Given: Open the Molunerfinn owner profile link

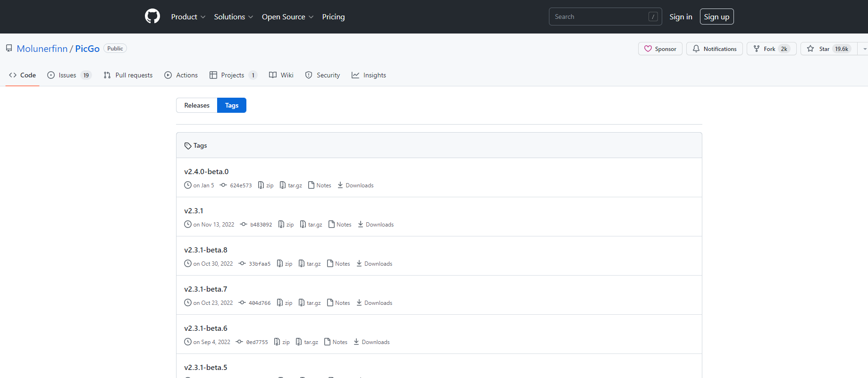Looking at the screenshot, I should (x=42, y=49).
